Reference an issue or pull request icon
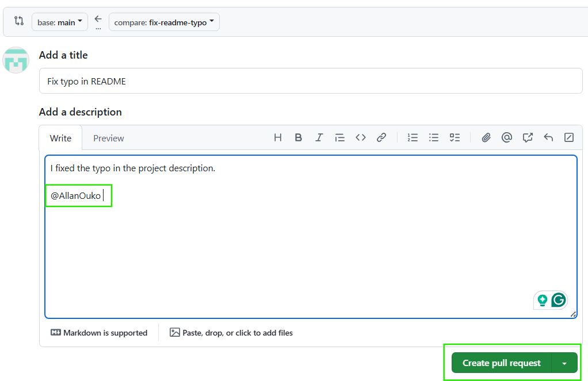Viewport: 588px width, 381px height. pyautogui.click(x=528, y=137)
